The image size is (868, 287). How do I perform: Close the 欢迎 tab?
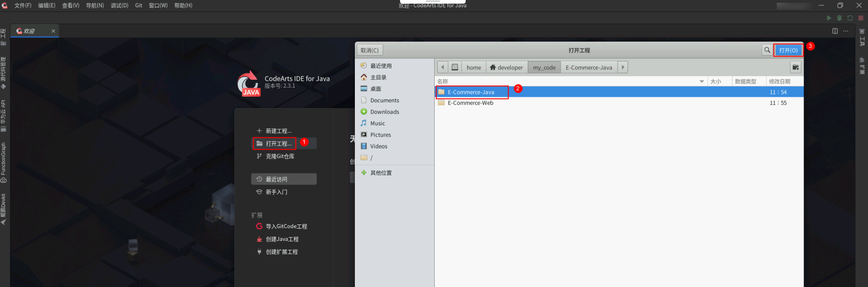(53, 31)
